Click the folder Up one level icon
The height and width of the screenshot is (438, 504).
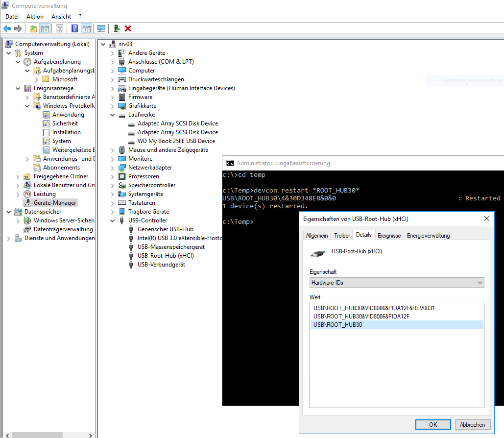[33, 29]
